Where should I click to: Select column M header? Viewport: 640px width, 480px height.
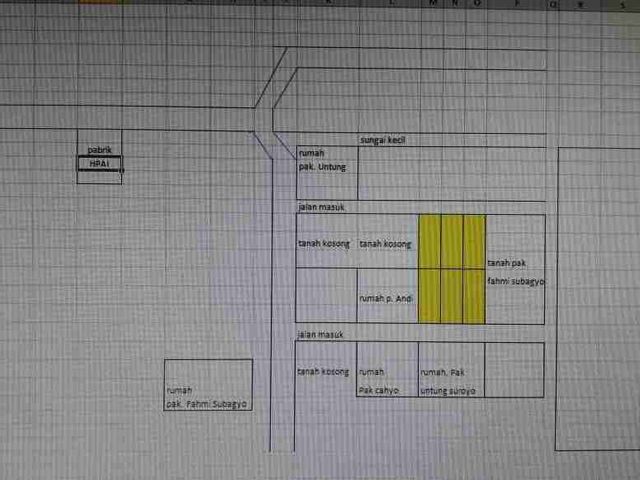(432, 3)
